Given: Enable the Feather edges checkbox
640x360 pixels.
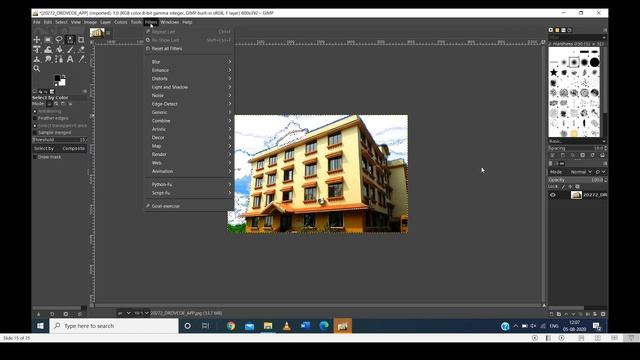Looking at the screenshot, I should pos(35,118).
